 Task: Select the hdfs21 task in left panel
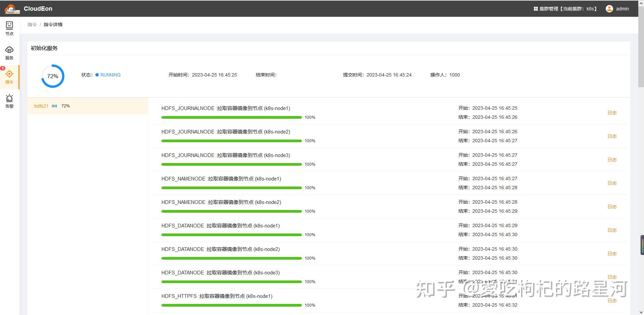click(41, 106)
